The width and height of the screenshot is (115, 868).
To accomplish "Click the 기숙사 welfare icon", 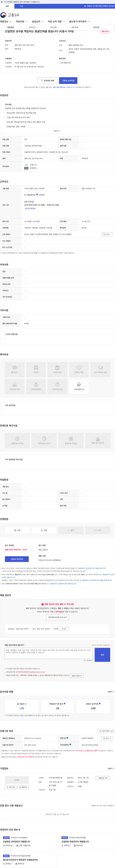I will point(36,369).
